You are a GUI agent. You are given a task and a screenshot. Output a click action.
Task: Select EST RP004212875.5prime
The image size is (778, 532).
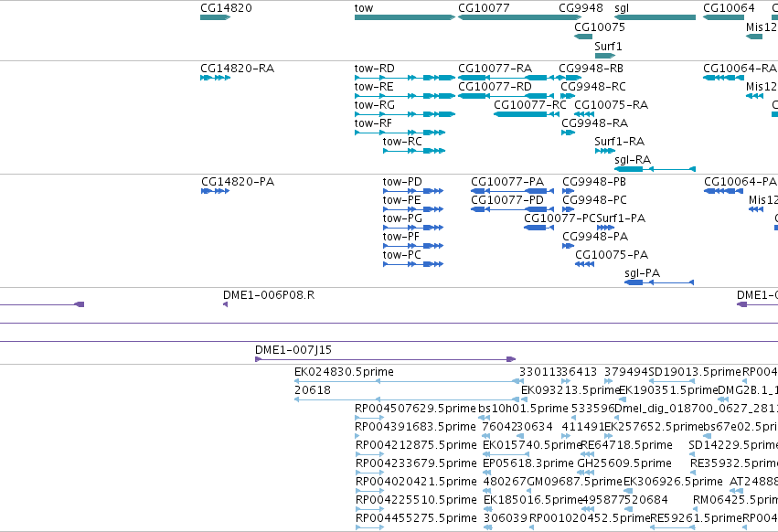tap(369, 454)
